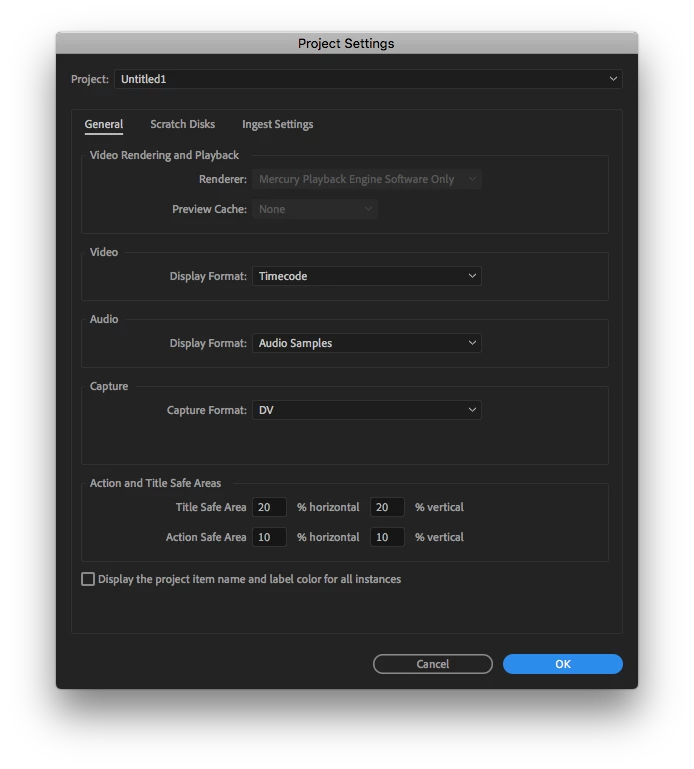Open the Preview Cache dropdown
This screenshot has width=694, height=769.
click(315, 209)
